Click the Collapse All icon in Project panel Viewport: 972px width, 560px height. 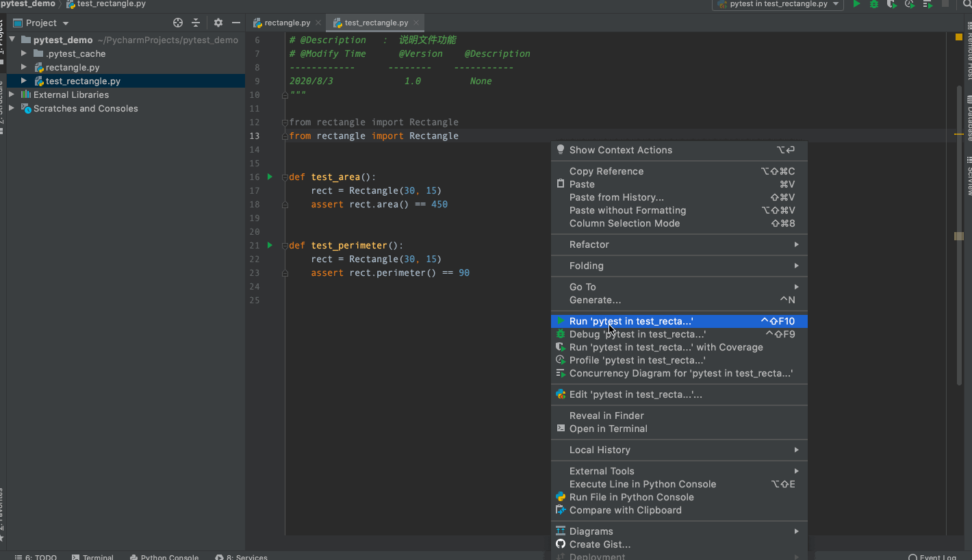[x=196, y=23]
